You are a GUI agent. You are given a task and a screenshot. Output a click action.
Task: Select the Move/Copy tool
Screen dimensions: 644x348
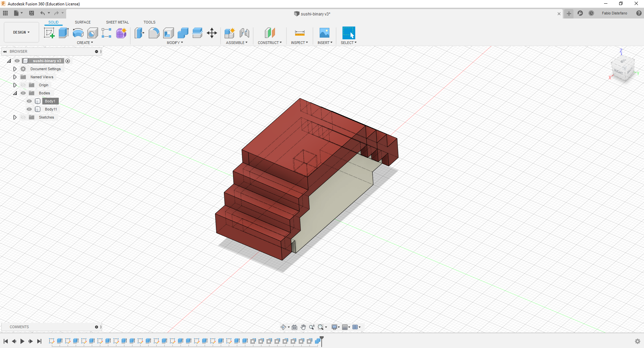click(212, 33)
